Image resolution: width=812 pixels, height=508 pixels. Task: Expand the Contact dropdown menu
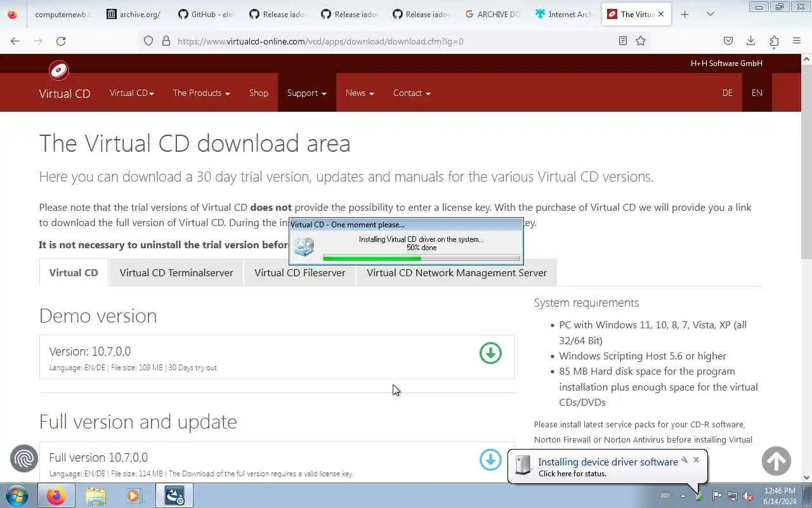tap(412, 93)
